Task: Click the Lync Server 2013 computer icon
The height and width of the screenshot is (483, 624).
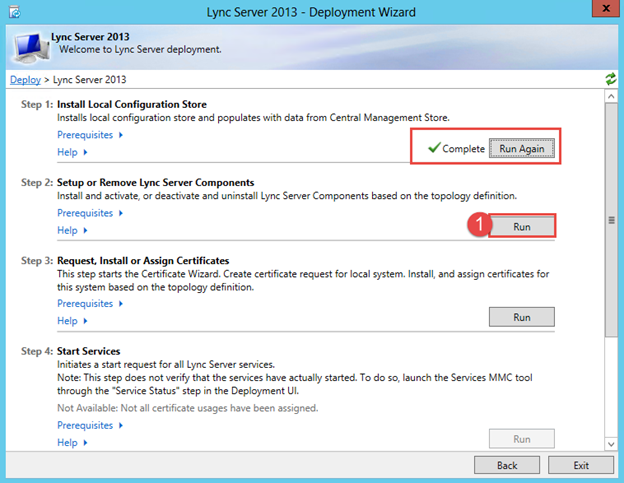Action: pos(29,44)
